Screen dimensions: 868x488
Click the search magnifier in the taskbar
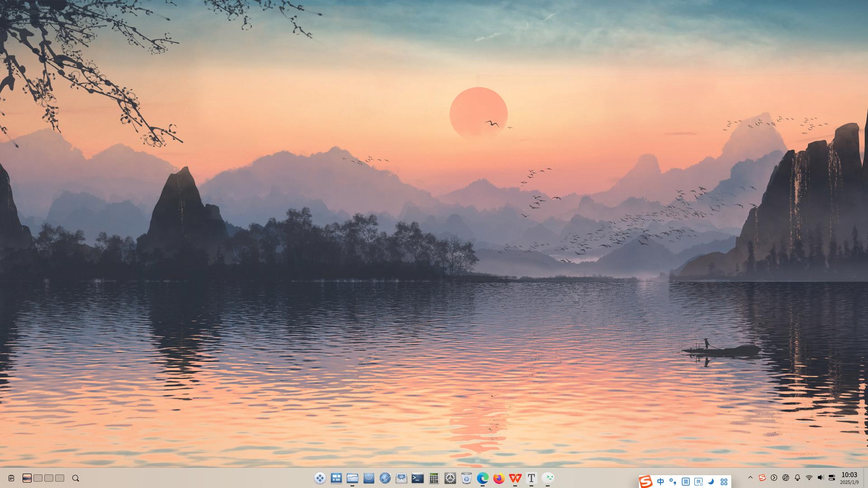point(75,478)
